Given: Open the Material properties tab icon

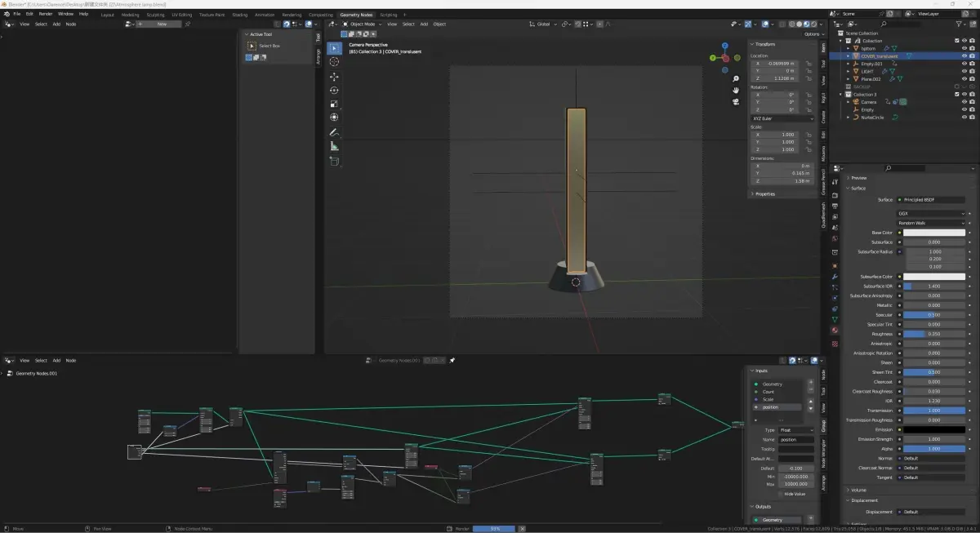Looking at the screenshot, I should coord(835,331).
